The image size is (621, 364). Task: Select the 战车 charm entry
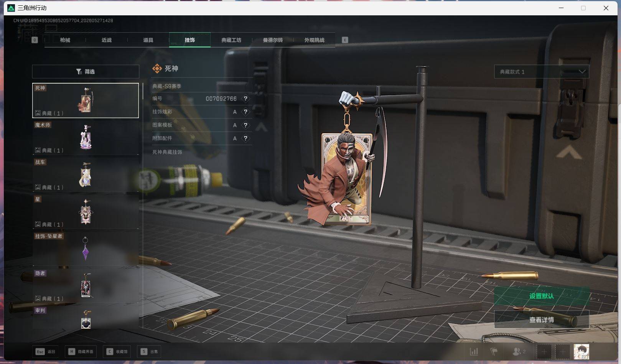click(86, 175)
